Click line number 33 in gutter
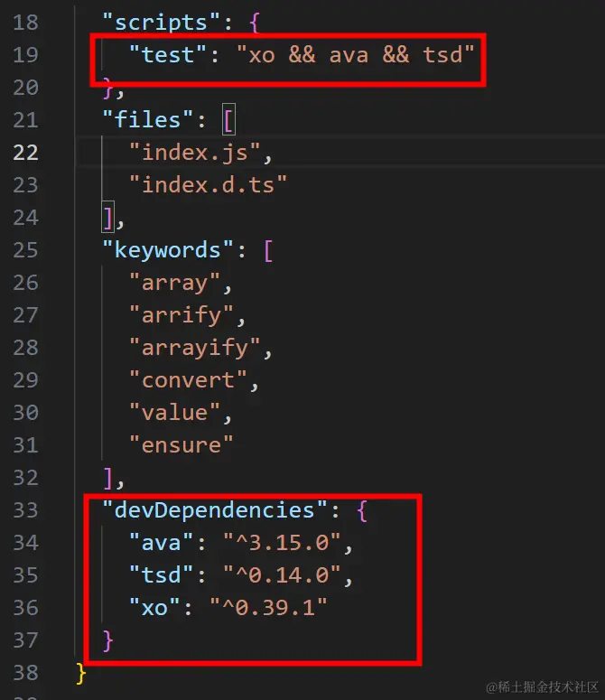 tap(25, 510)
